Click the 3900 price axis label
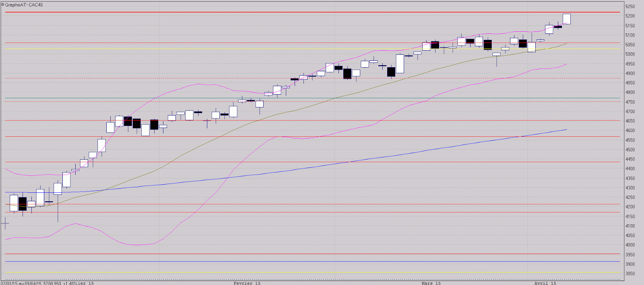The width and height of the screenshot is (644, 285). click(630, 264)
